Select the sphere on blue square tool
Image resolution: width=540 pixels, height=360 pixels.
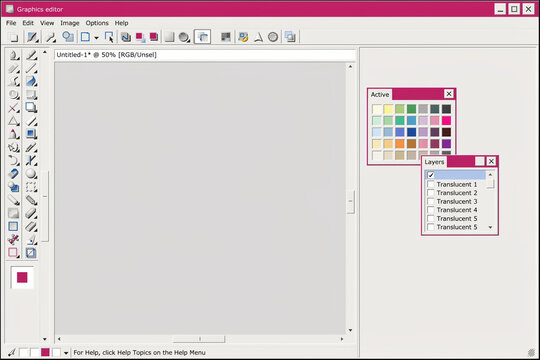pos(13,187)
